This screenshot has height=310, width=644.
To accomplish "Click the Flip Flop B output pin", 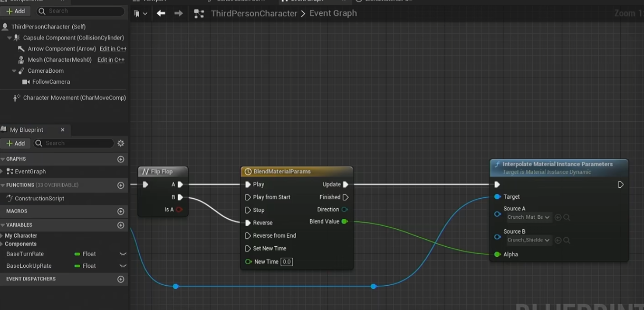I will coord(180,197).
